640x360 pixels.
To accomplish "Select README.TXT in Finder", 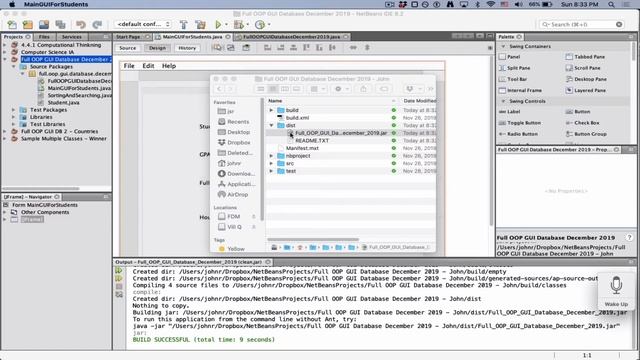I will (312, 140).
